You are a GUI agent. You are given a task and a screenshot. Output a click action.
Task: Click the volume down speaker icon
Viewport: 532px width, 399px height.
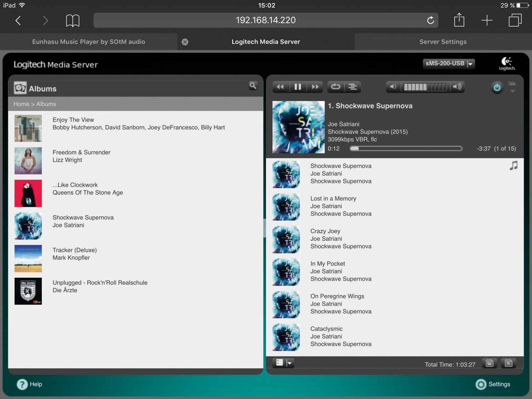[x=393, y=87]
